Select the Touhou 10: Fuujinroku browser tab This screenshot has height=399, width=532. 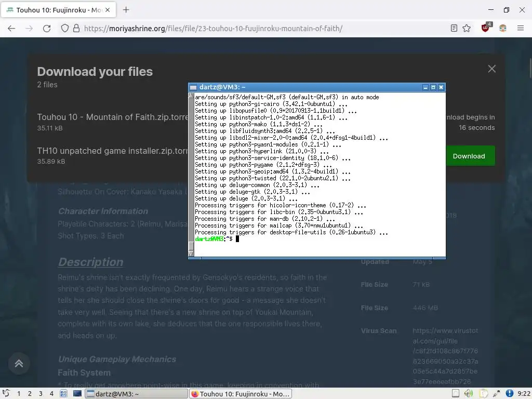point(59,10)
